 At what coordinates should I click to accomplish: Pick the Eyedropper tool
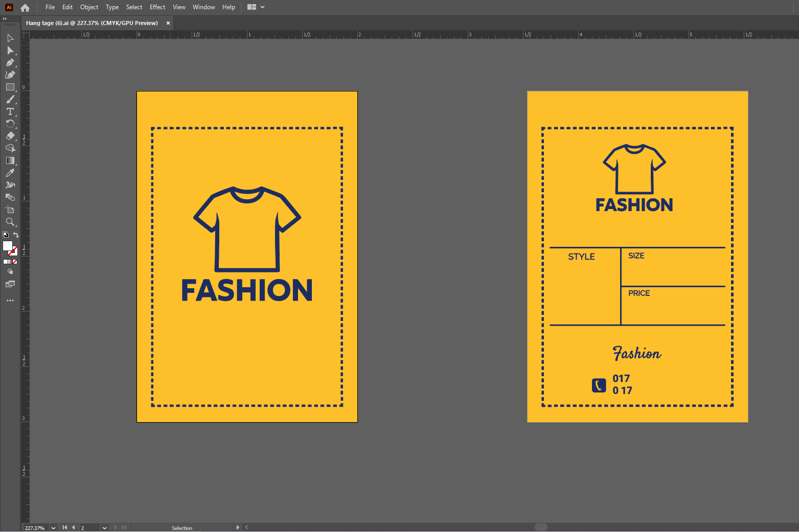tap(10, 173)
